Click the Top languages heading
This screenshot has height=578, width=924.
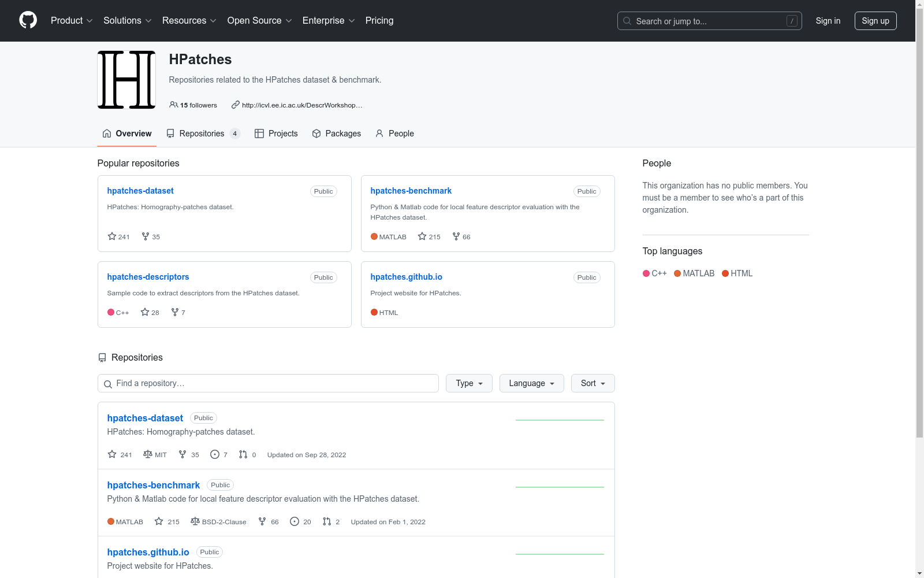pos(672,251)
